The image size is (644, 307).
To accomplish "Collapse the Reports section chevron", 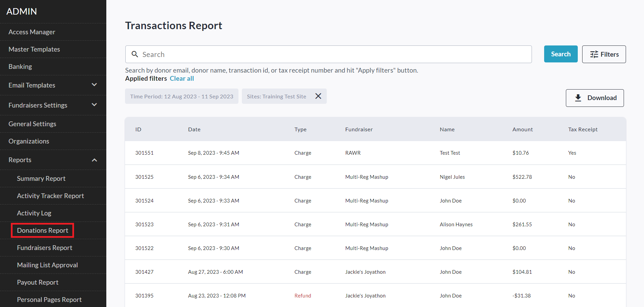I will point(94,160).
